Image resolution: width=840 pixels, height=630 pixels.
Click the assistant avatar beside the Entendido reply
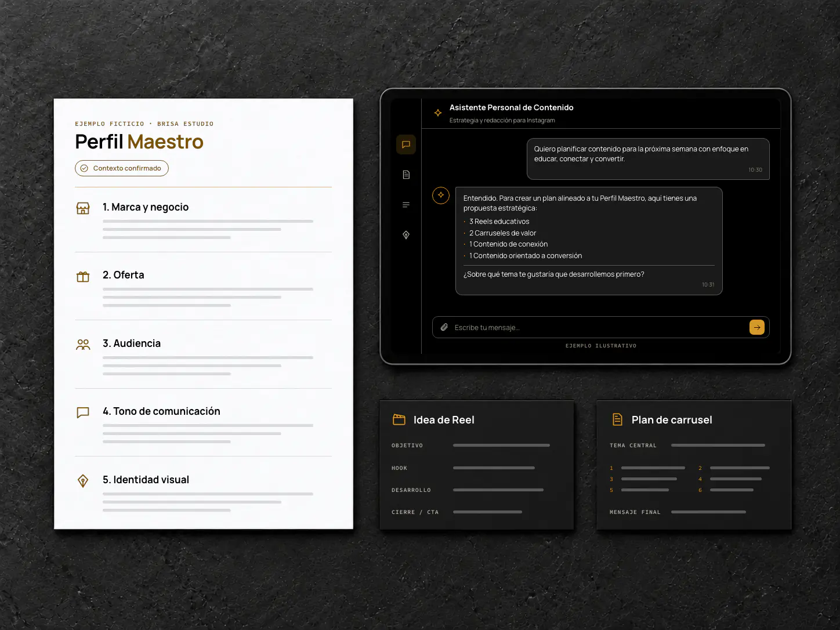click(x=441, y=195)
